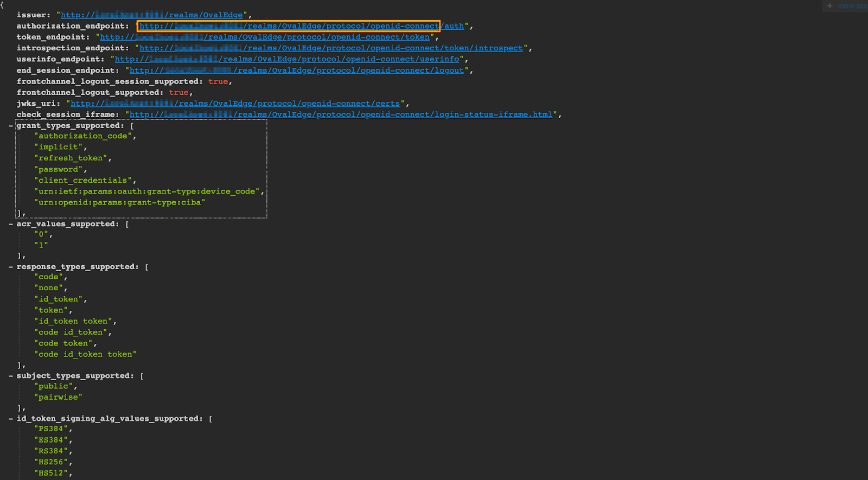Click the plus icon beside View source

coord(829,6)
